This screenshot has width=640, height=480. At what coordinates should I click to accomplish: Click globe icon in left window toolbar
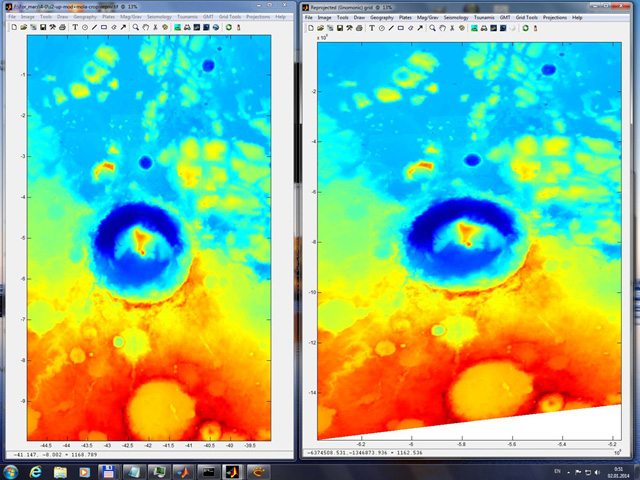(x=216, y=27)
